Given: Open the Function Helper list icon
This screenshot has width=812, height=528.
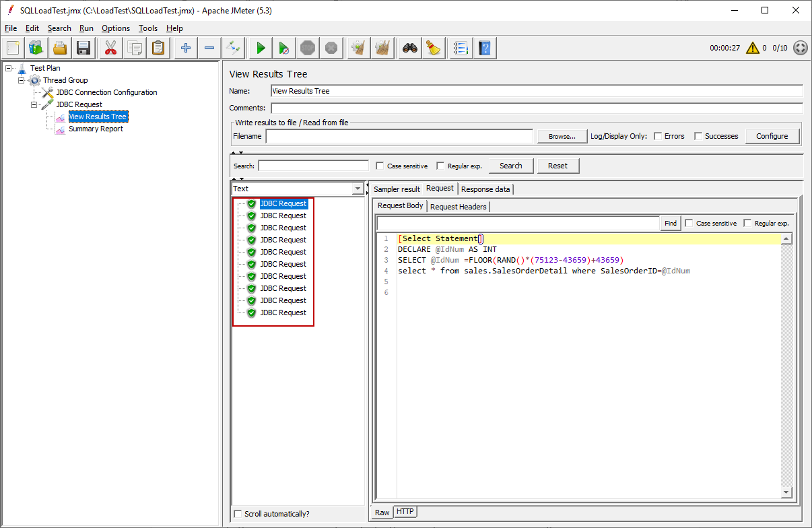Looking at the screenshot, I should [461, 48].
